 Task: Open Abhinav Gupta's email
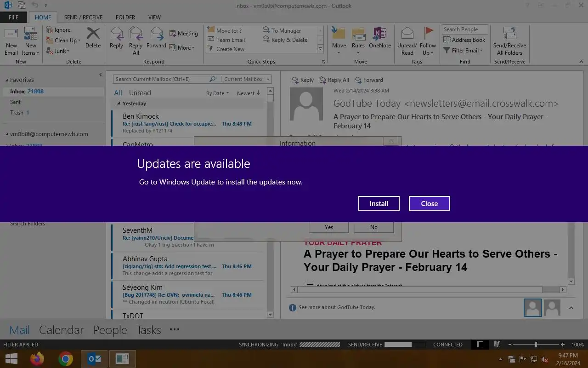point(187,266)
